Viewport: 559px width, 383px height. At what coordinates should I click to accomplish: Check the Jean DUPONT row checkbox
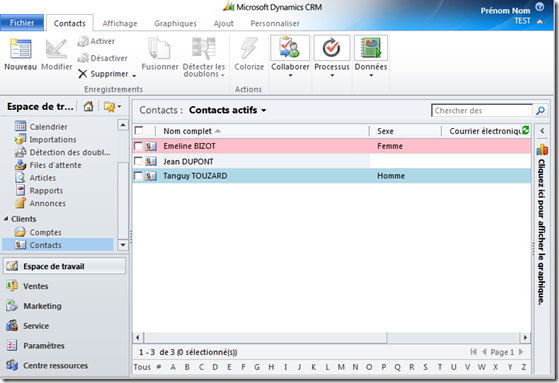pyautogui.click(x=138, y=161)
